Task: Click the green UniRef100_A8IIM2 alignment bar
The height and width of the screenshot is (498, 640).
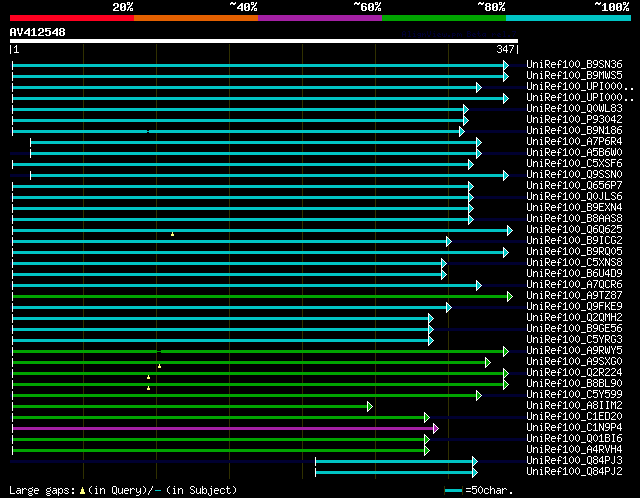Action: click(191, 407)
